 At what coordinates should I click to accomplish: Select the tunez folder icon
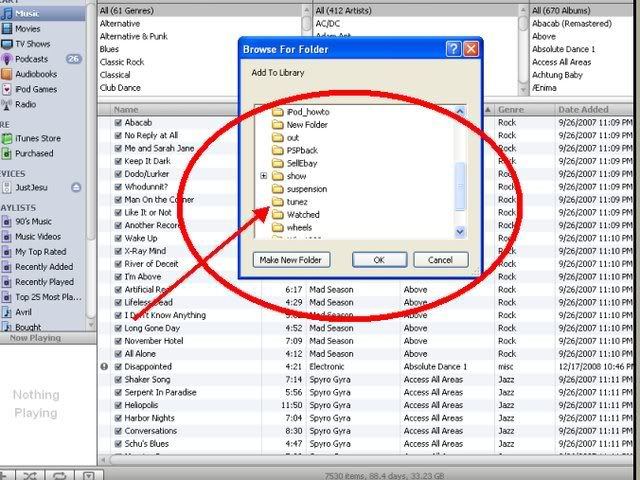[x=278, y=201]
